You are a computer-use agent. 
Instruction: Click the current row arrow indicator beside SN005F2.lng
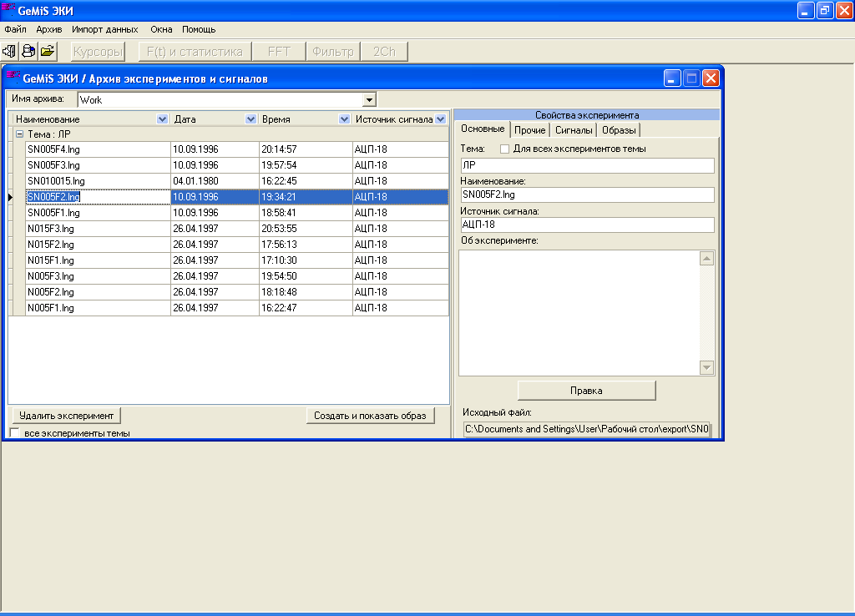tap(10, 197)
